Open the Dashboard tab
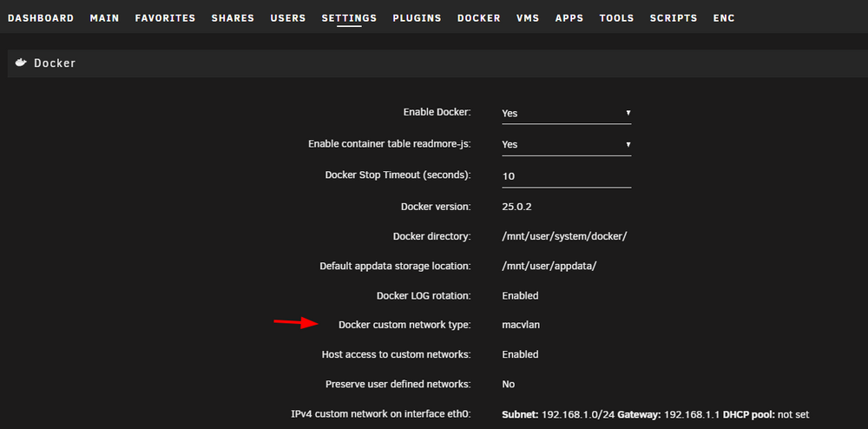This screenshot has width=868, height=429. 41,18
